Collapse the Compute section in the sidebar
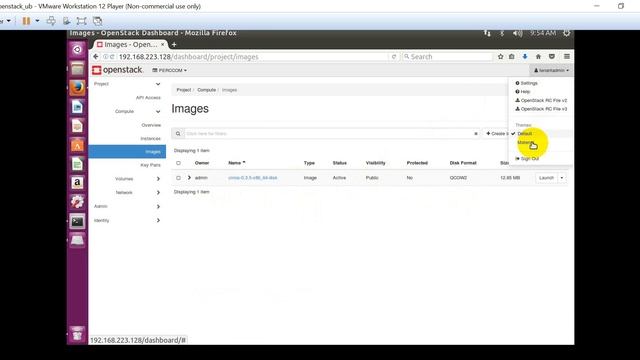This screenshot has width=640, height=360. click(x=158, y=111)
